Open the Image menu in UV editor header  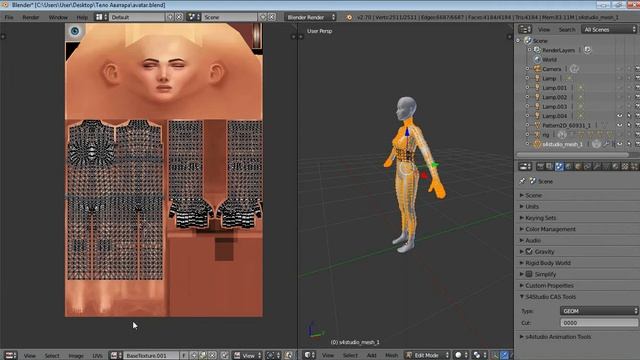[x=76, y=356]
